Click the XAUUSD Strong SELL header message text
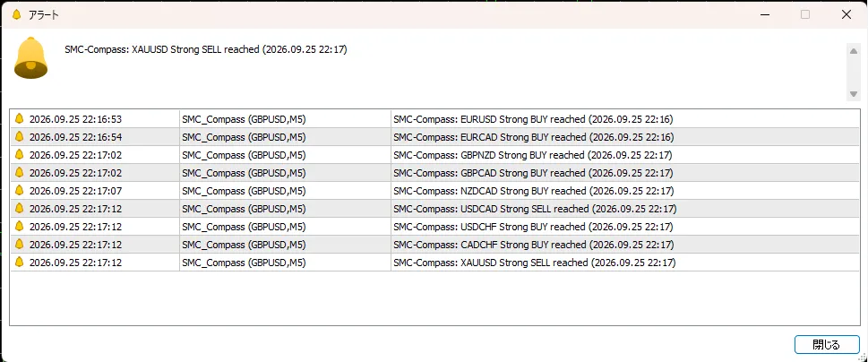This screenshot has width=868, height=362. tap(206, 49)
